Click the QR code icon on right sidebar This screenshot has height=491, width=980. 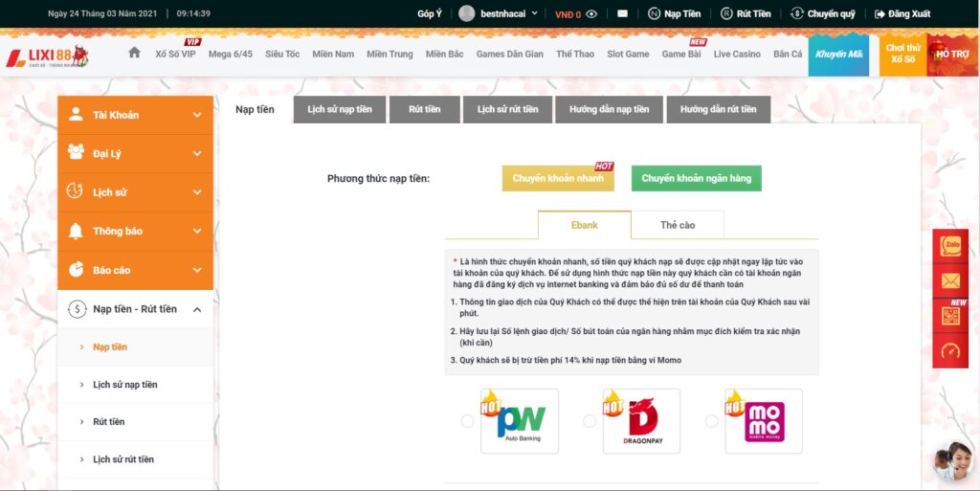950,316
